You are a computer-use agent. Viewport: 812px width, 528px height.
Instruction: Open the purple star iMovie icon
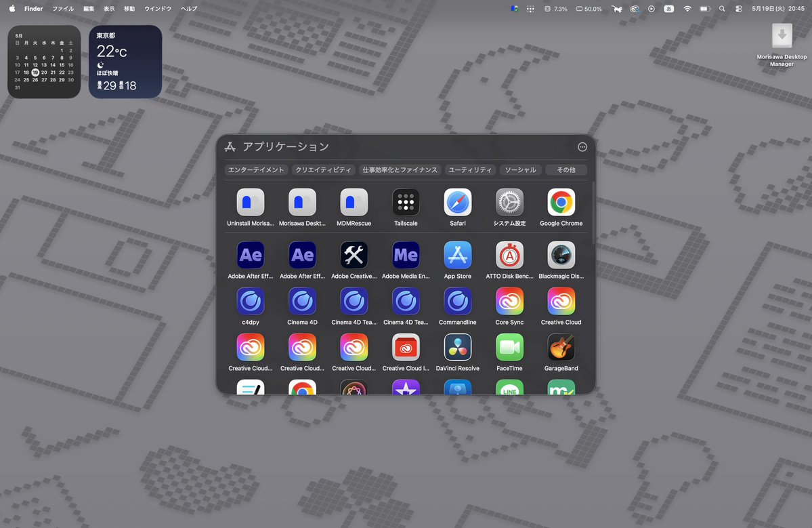pyautogui.click(x=406, y=388)
